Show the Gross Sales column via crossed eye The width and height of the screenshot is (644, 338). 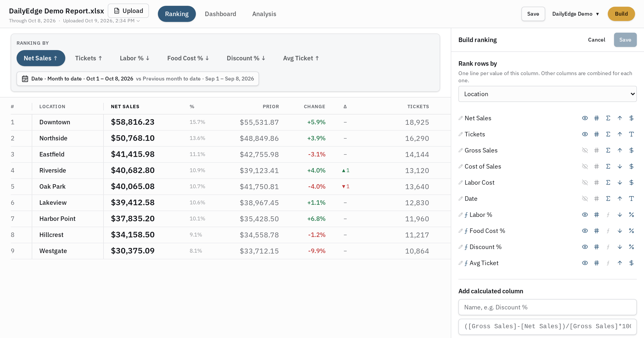(x=585, y=150)
